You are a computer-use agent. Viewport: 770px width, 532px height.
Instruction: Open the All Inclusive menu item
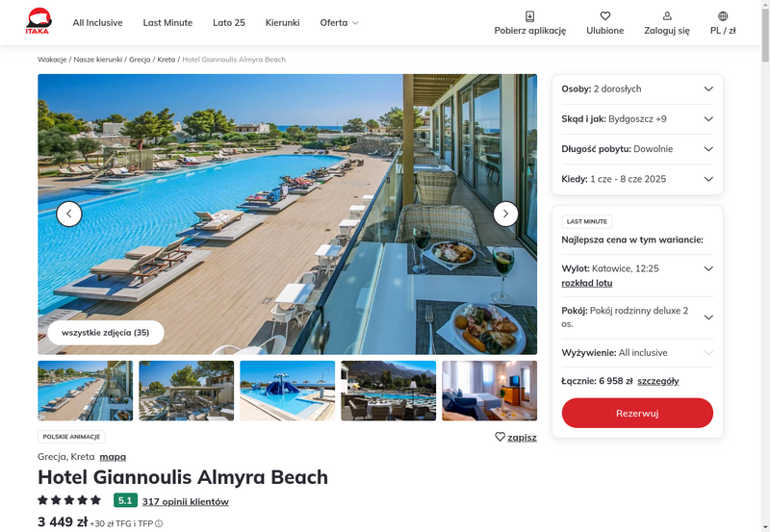coord(98,23)
